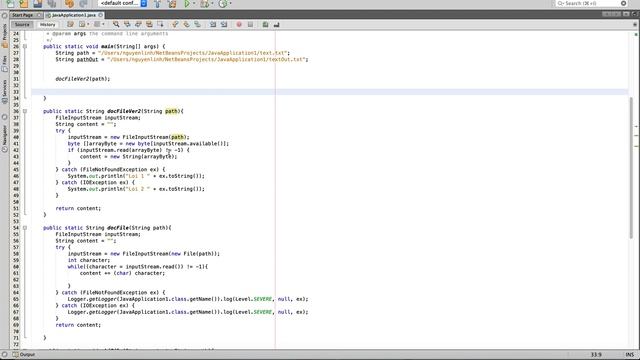Switch to Source view
Image resolution: width=640 pixels, height=360 pixels.
coord(22,24)
